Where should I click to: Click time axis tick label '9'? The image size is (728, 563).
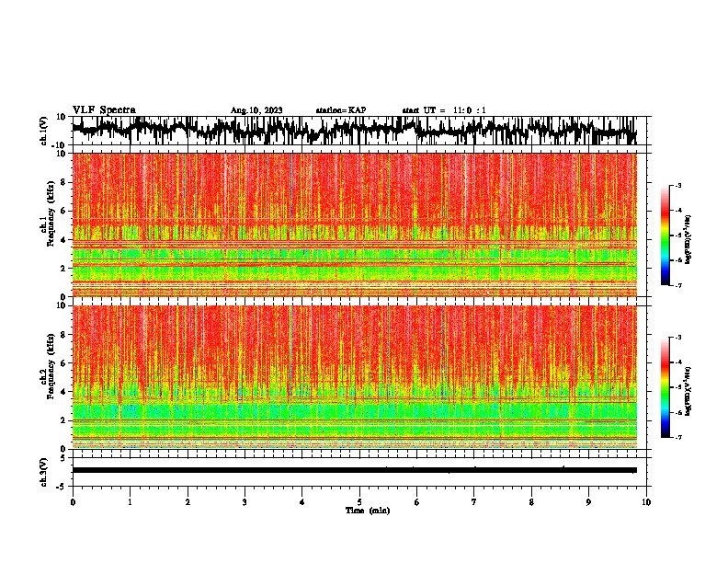pyautogui.click(x=588, y=502)
